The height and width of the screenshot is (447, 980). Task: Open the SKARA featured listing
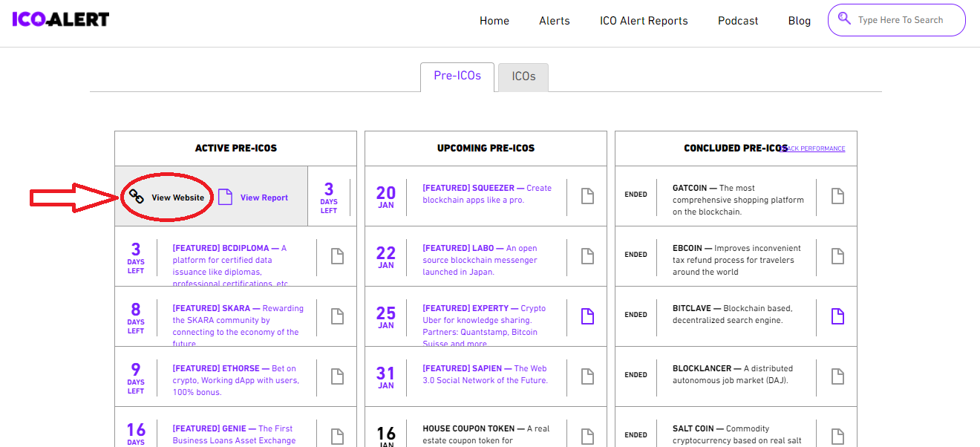238,326
